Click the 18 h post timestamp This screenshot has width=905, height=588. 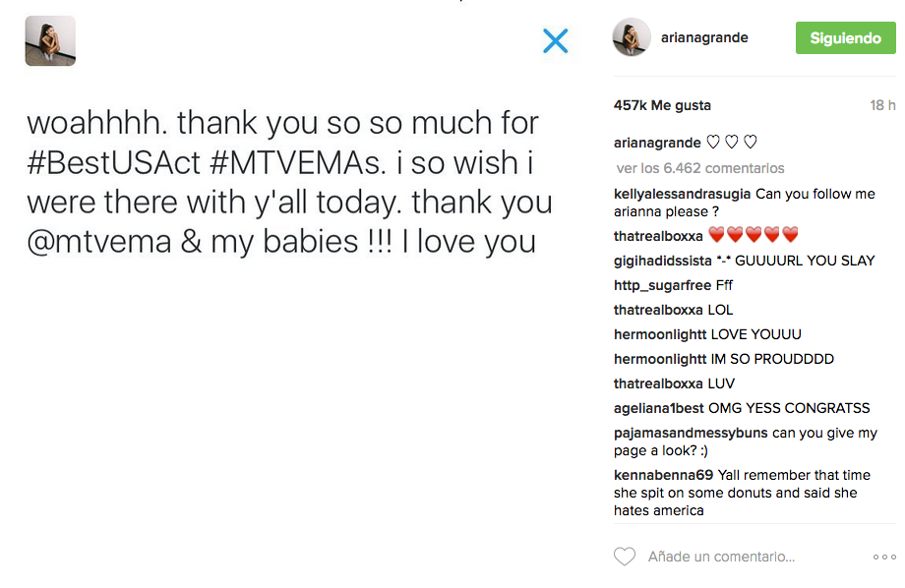882,105
